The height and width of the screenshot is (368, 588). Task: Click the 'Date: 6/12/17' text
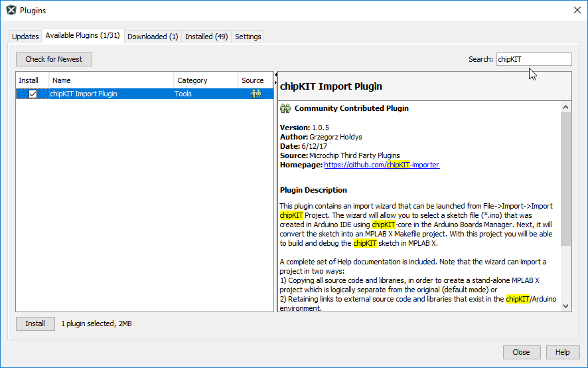point(304,146)
